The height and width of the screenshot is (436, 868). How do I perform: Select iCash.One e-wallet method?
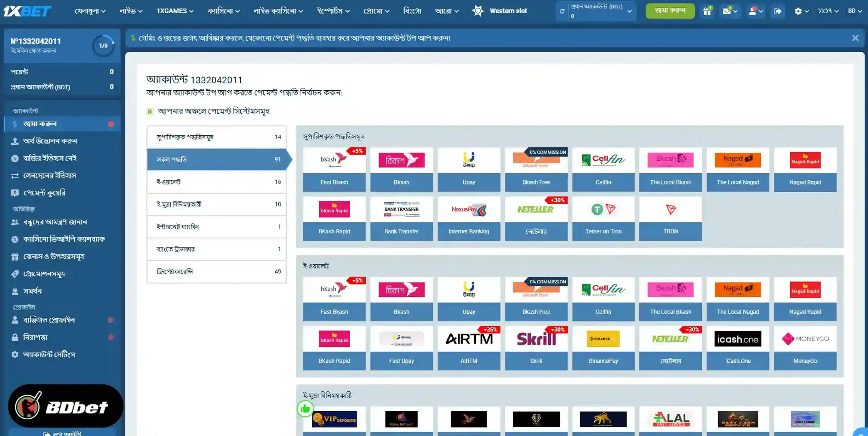[738, 348]
